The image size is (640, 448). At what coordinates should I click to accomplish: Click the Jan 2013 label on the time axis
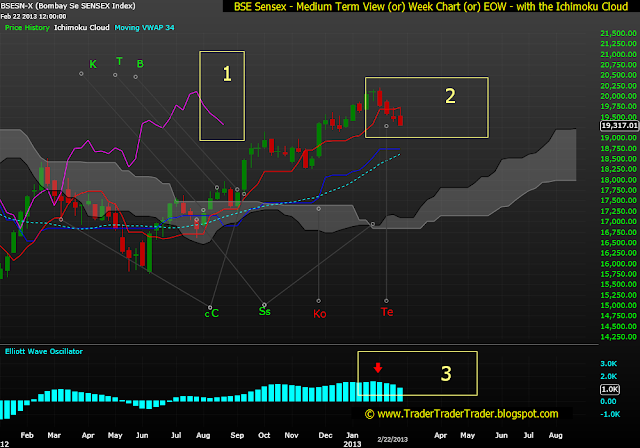(352, 439)
